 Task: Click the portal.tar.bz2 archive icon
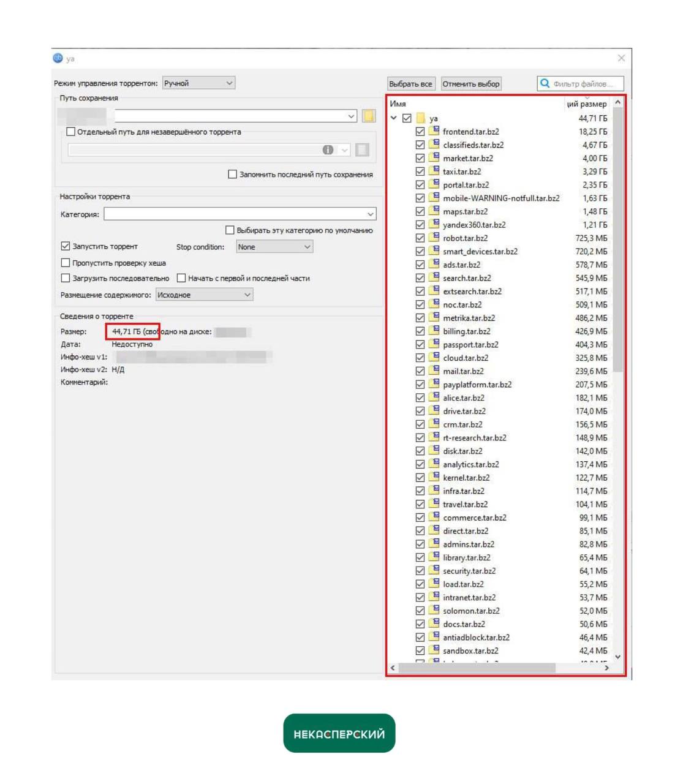[x=434, y=184]
